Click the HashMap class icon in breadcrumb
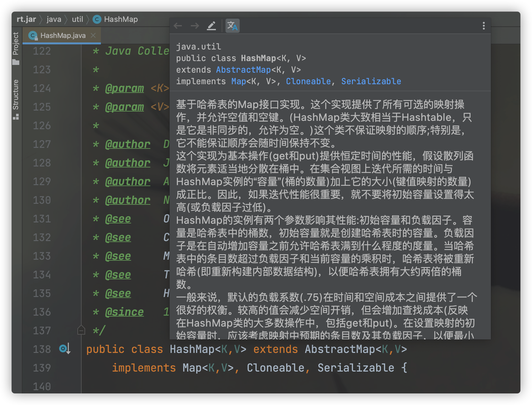This screenshot has width=532, height=405. [97, 19]
